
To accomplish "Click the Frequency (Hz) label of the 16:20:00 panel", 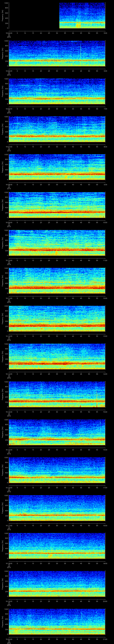I will point(3,622).
